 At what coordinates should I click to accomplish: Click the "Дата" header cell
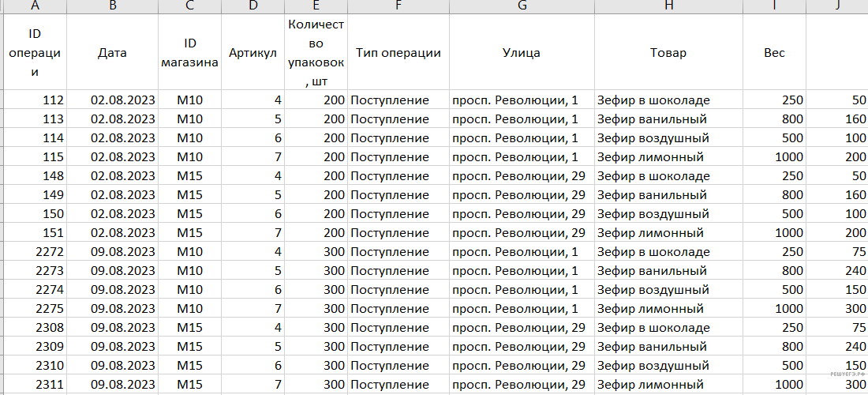(x=112, y=53)
